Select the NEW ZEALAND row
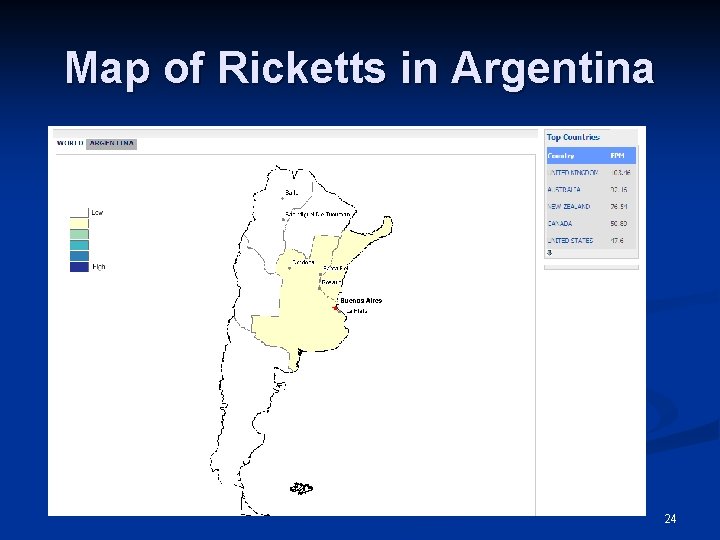Image resolution: width=720 pixels, height=540 pixels. tap(591, 207)
